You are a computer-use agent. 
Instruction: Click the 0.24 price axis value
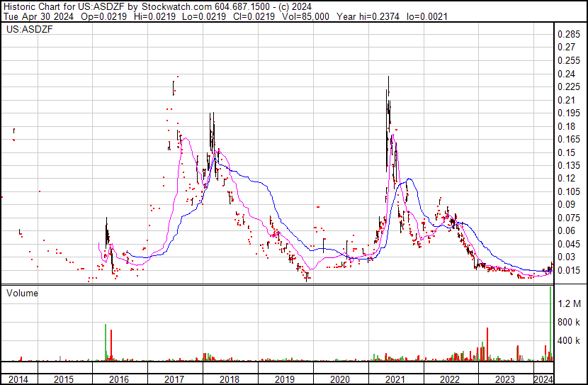point(566,74)
